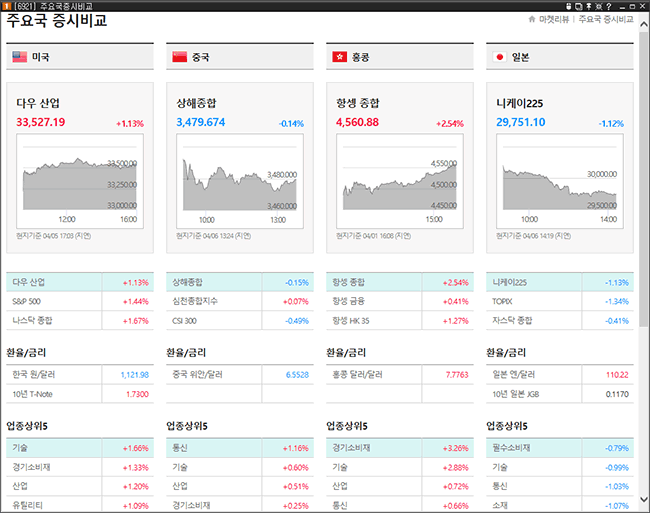Select the 중국 country header
Image resolution: width=650 pixels, height=513 pixels.
point(240,56)
